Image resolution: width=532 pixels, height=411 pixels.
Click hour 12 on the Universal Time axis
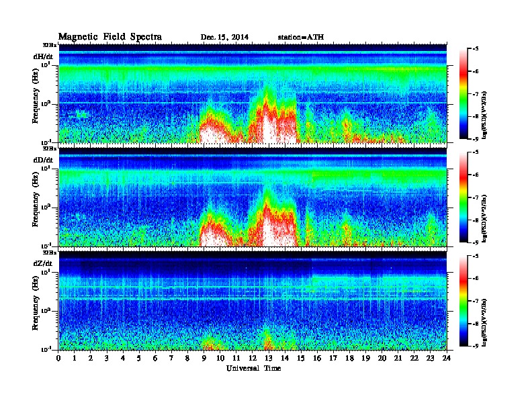[253, 358]
